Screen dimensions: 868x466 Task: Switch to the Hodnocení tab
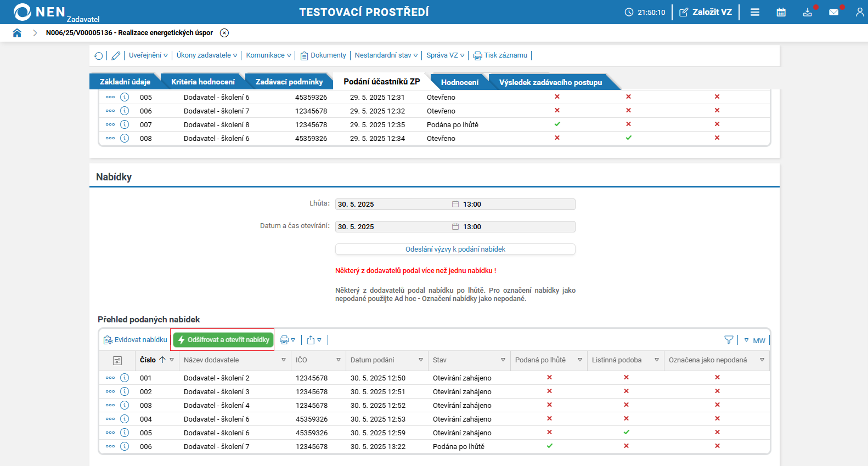(459, 82)
